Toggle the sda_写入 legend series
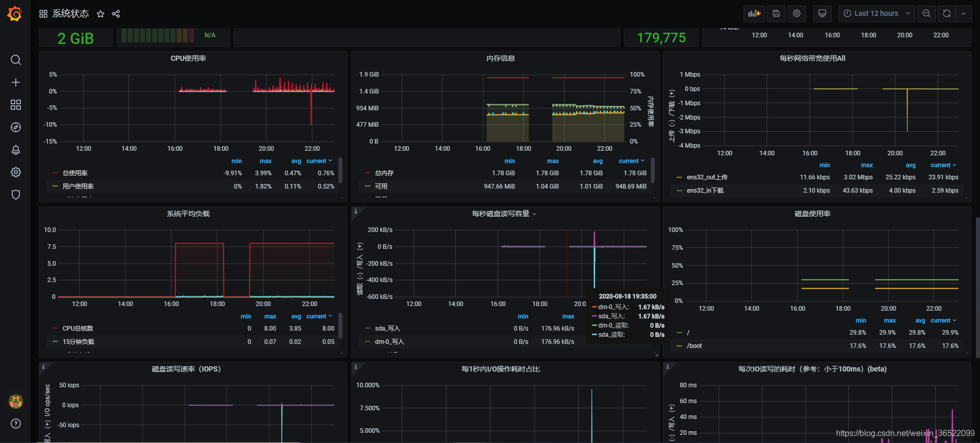 point(387,329)
